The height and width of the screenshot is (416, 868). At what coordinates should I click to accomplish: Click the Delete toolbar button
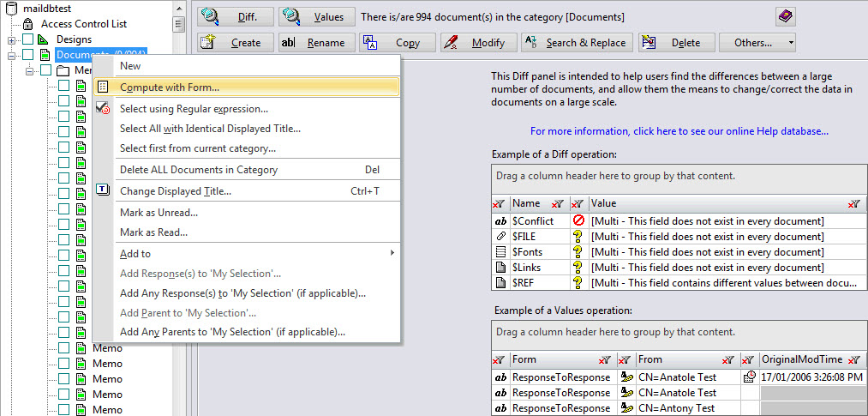673,42
